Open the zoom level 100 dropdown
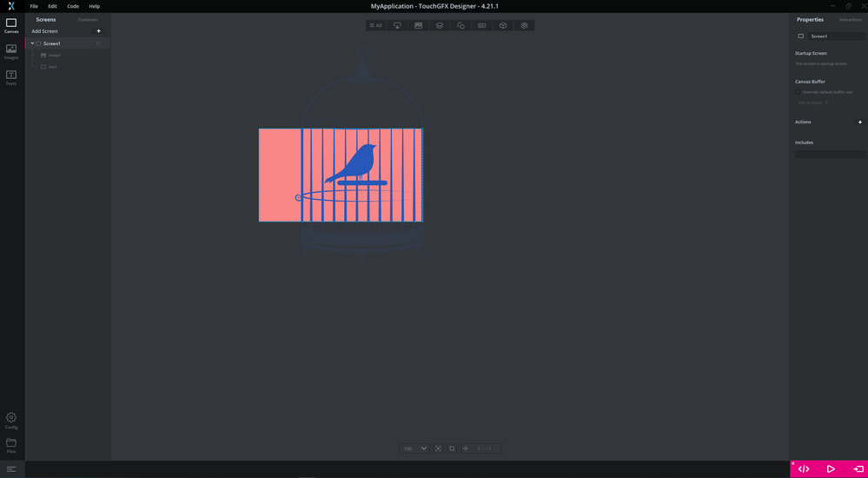 point(414,448)
